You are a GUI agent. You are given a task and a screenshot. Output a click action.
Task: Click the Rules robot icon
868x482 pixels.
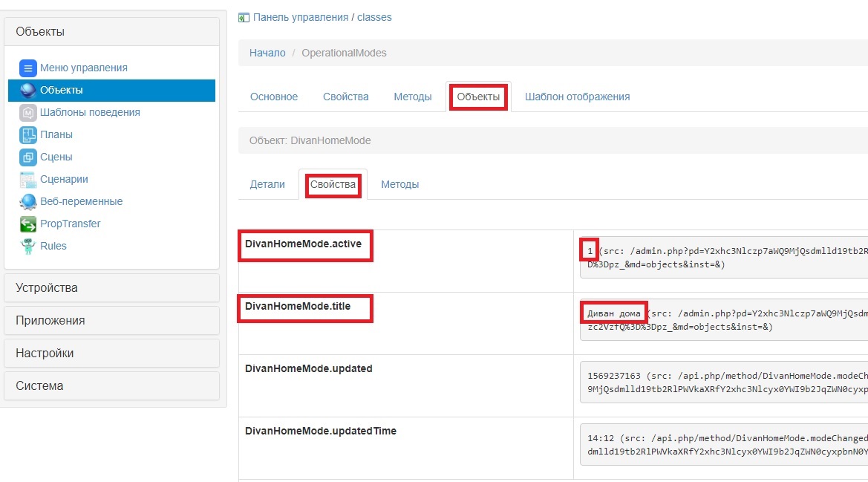click(x=27, y=246)
